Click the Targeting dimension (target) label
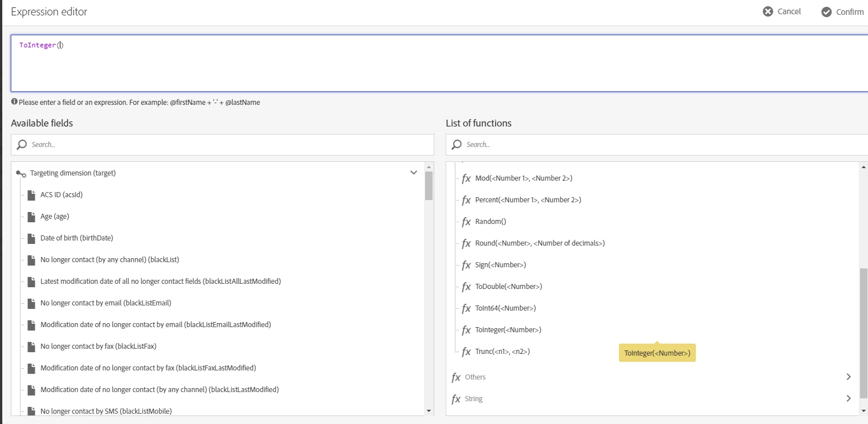The width and height of the screenshot is (868, 424). 73,173
